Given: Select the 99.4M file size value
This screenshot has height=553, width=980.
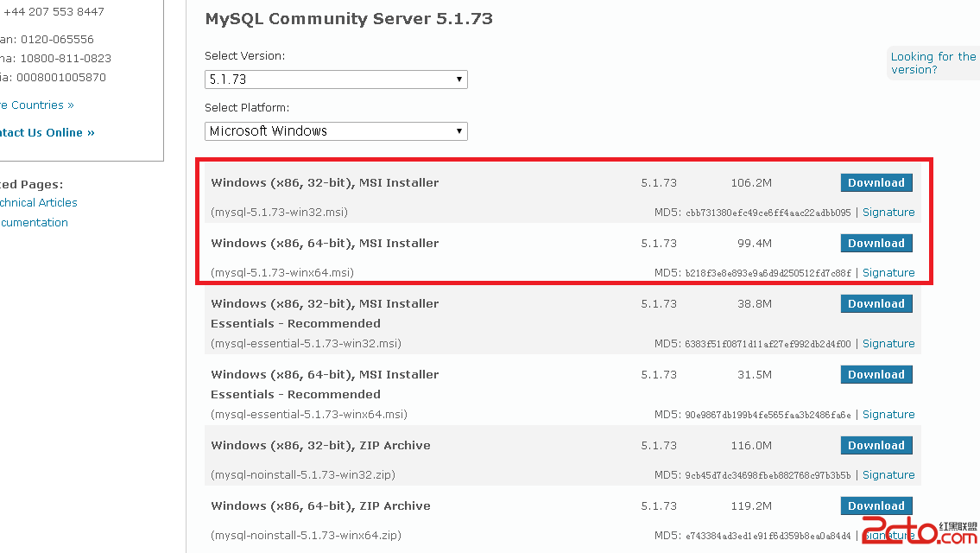Looking at the screenshot, I should (x=755, y=244).
